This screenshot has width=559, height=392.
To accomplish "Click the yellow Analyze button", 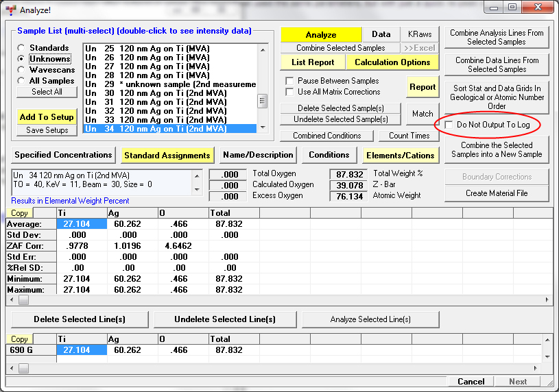I will (320, 35).
